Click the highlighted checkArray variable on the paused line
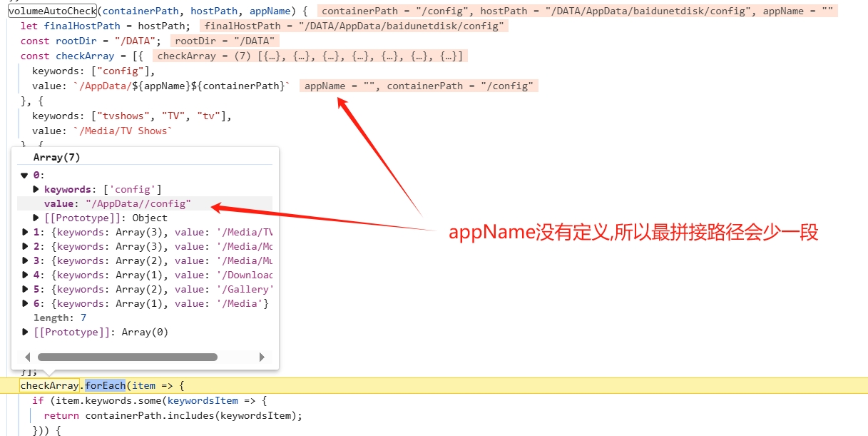Image resolution: width=868 pixels, height=436 pixels. click(49, 385)
